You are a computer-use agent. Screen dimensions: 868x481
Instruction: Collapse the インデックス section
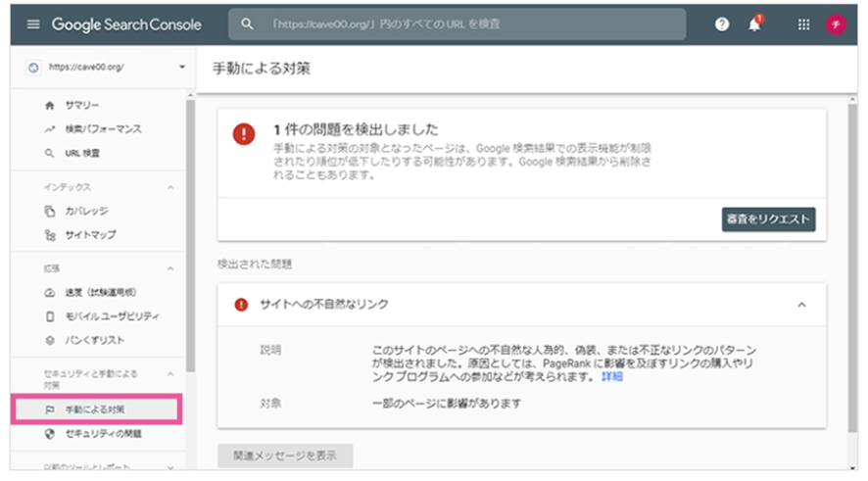(170, 188)
